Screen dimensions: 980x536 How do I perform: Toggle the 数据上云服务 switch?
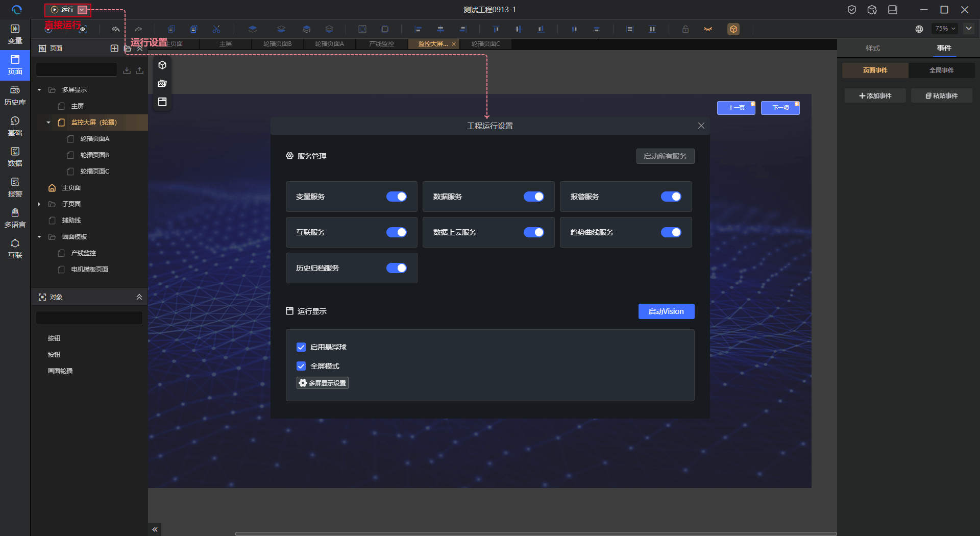click(534, 232)
